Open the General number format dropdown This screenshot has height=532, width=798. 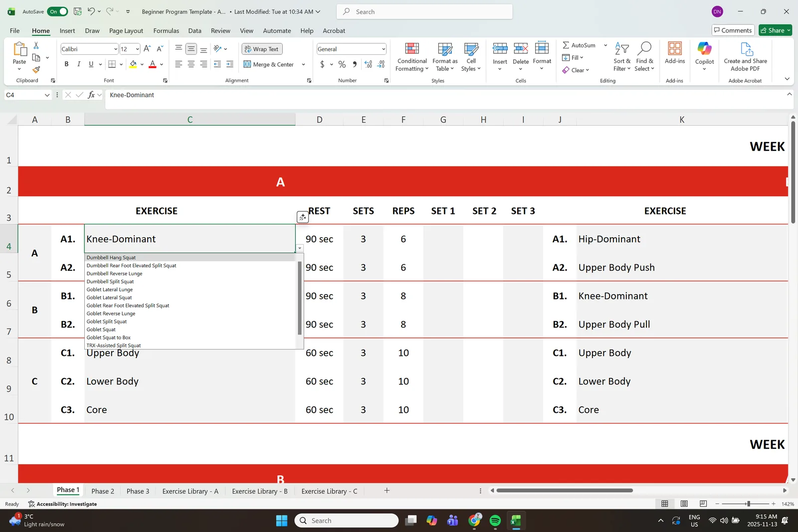coord(383,49)
